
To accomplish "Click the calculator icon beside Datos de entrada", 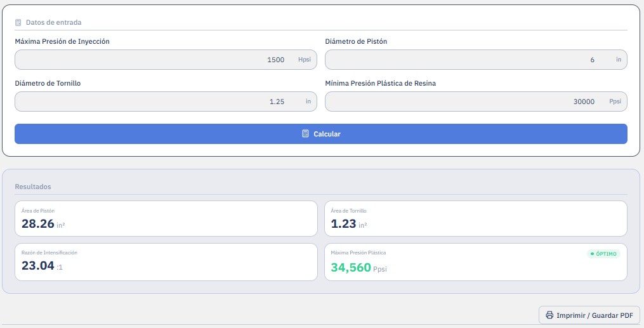I will 18,23.
